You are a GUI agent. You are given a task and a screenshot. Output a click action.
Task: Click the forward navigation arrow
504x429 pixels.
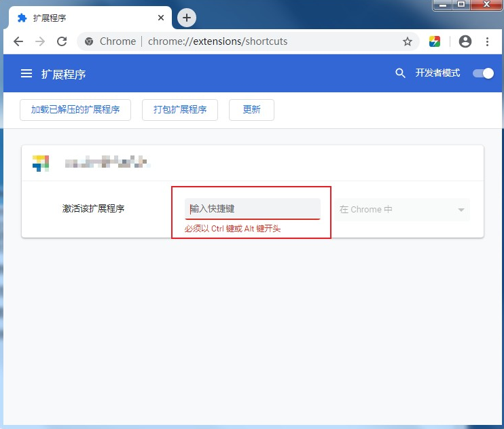pyautogui.click(x=40, y=41)
